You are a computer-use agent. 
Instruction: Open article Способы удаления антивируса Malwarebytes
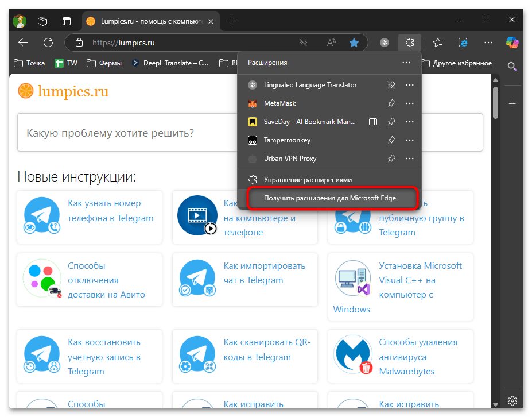pos(418,357)
